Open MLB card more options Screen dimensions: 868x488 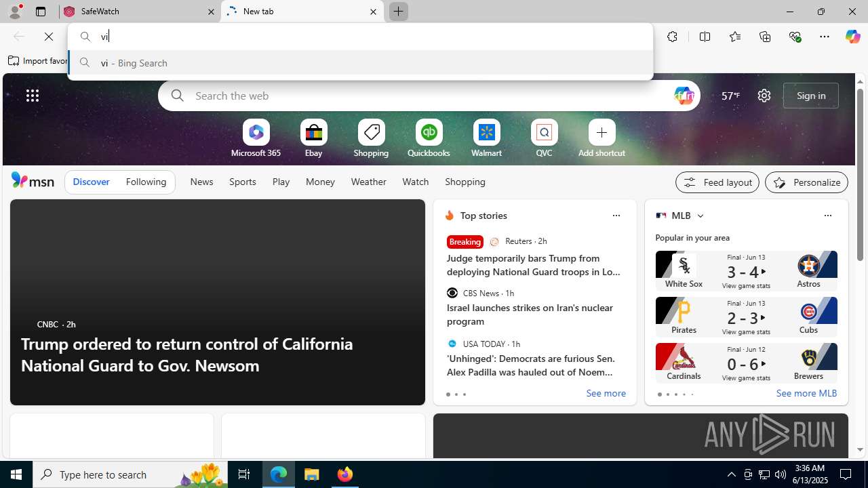pos(827,216)
